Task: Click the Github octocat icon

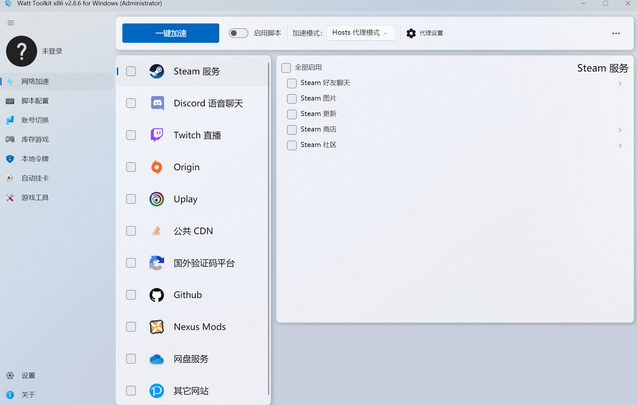Action: pyautogui.click(x=156, y=295)
